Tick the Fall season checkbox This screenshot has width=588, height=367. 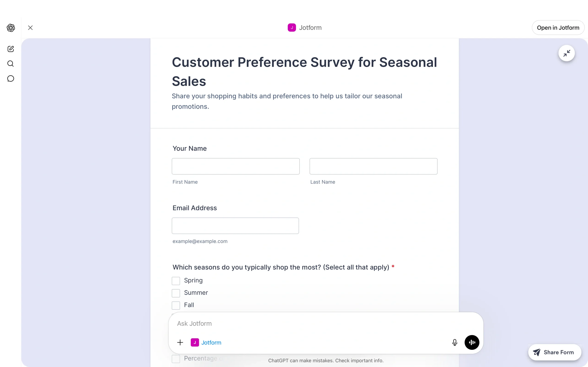tap(175, 305)
